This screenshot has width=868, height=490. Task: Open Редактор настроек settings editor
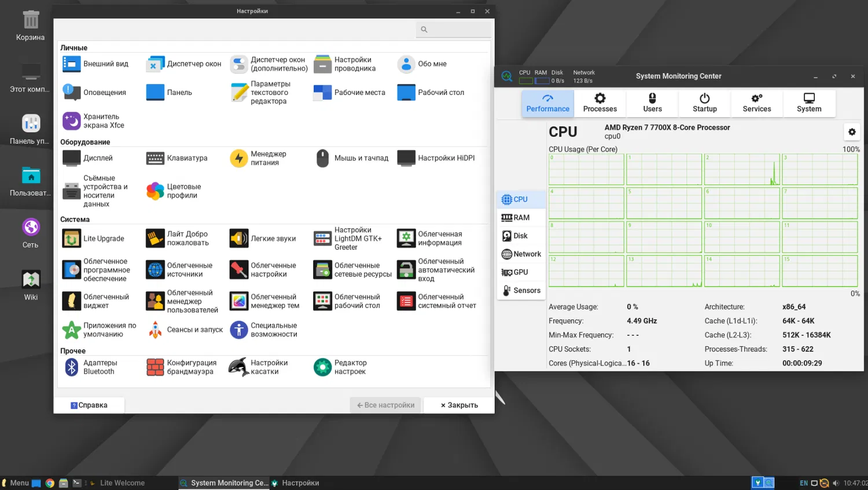point(340,367)
